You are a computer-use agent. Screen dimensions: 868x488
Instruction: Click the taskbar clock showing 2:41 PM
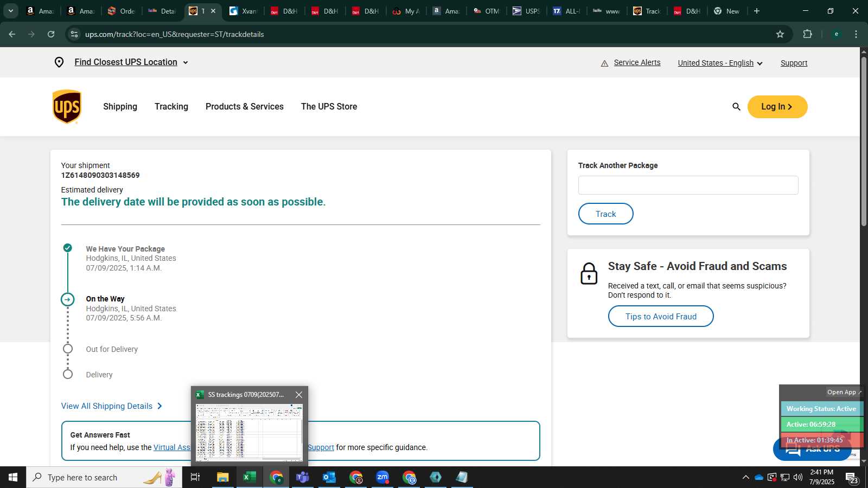821,477
